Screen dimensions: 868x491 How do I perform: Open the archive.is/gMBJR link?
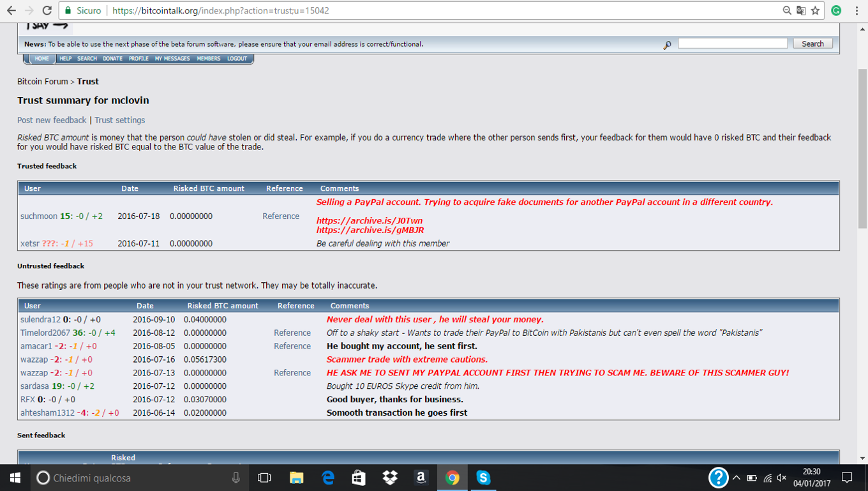pyautogui.click(x=370, y=230)
